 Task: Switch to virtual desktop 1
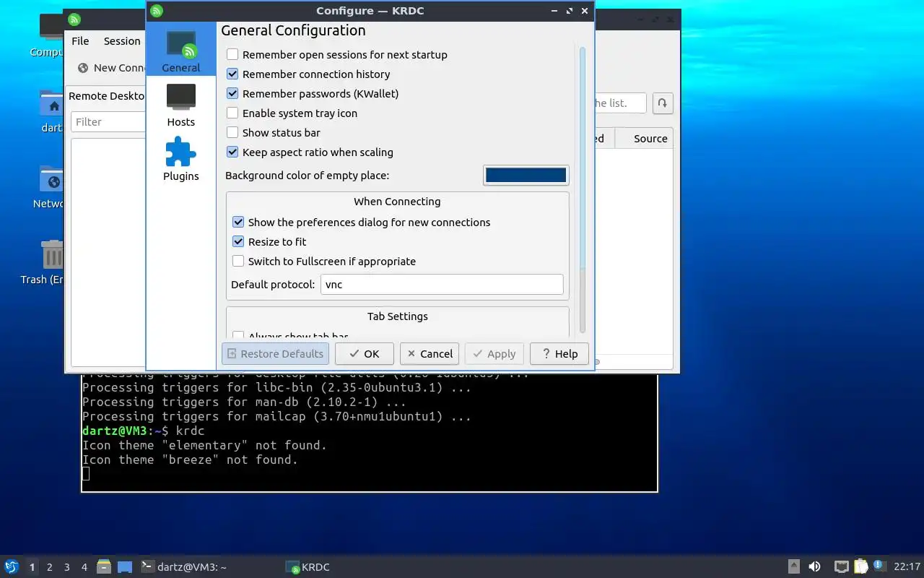[x=32, y=567]
